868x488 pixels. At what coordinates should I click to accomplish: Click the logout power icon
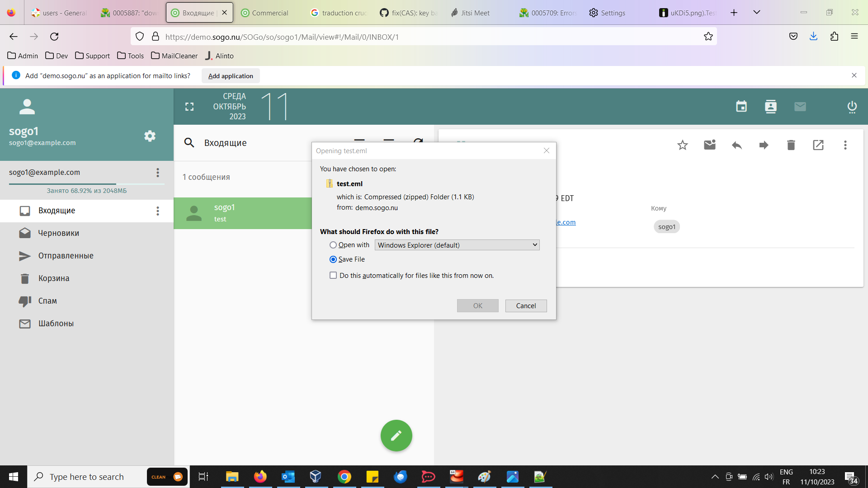click(852, 107)
